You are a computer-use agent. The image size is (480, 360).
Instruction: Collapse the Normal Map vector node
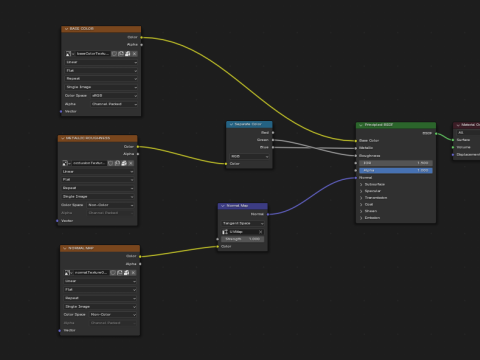pyautogui.click(x=223, y=206)
